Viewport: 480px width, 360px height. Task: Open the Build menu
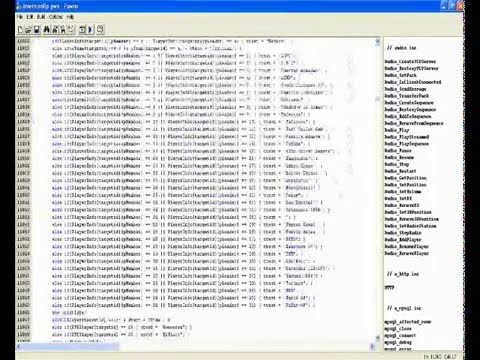pyautogui.click(x=41, y=17)
